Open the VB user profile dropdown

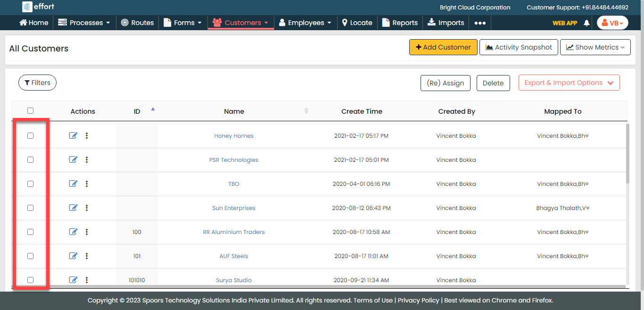click(612, 23)
